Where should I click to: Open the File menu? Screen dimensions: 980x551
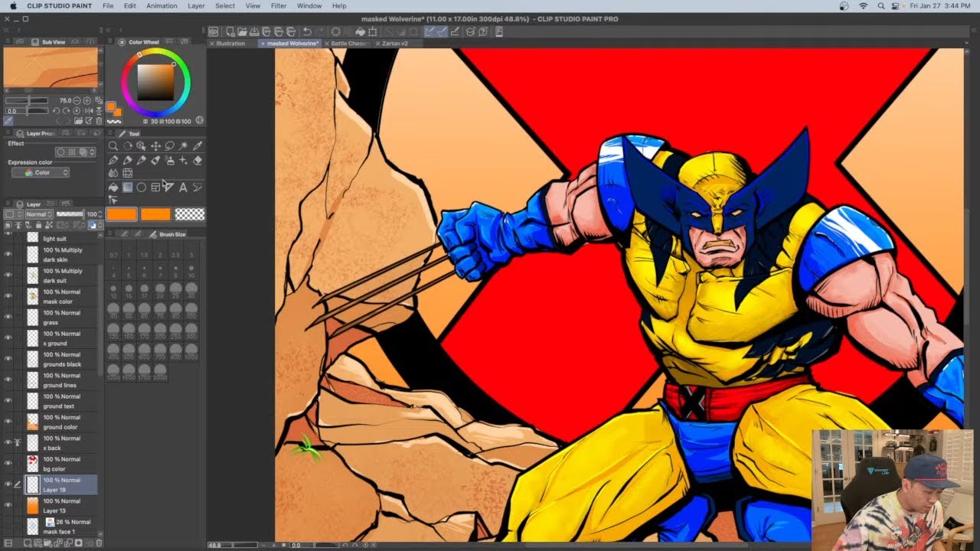point(108,5)
